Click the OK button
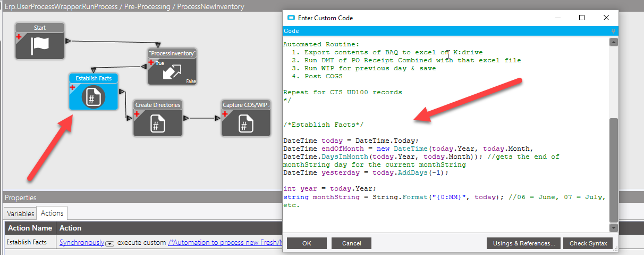 tap(307, 243)
